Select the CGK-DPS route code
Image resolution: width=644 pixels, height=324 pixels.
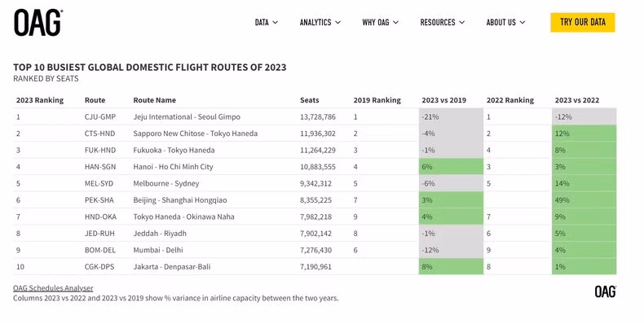point(99,266)
